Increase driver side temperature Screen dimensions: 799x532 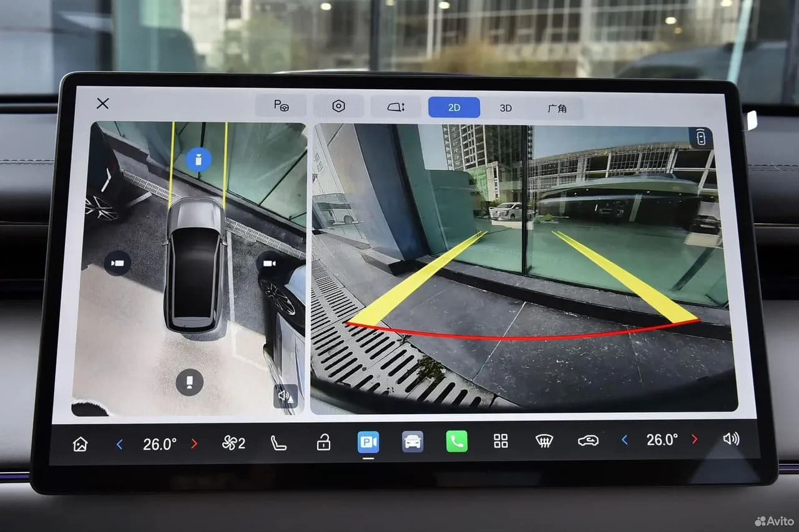(x=194, y=444)
